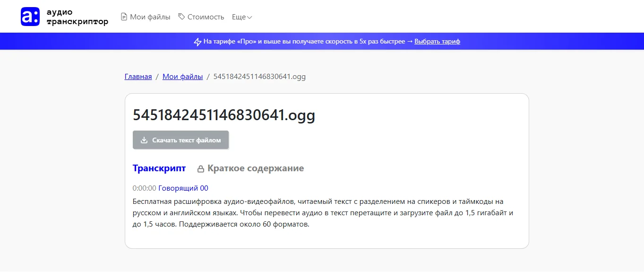Image resolution: width=644 pixels, height=272 pixels.
Task: Open the Стоимость pricing page
Action: coord(206,17)
